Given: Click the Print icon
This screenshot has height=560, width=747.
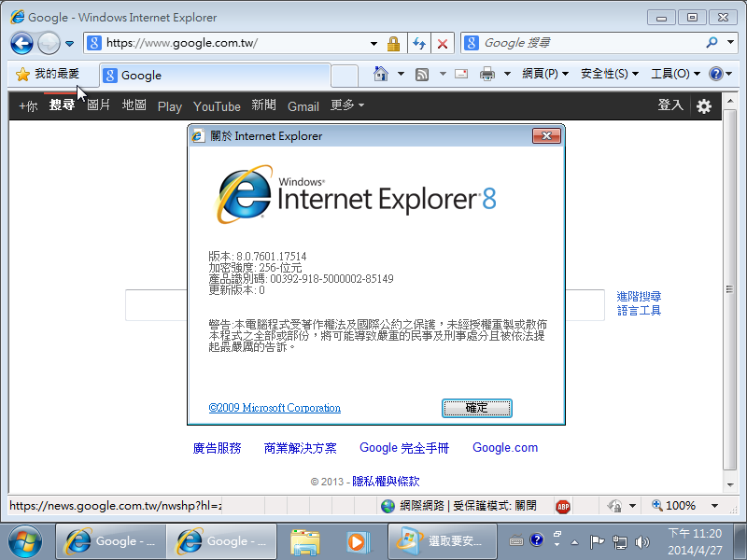Looking at the screenshot, I should tap(486, 74).
